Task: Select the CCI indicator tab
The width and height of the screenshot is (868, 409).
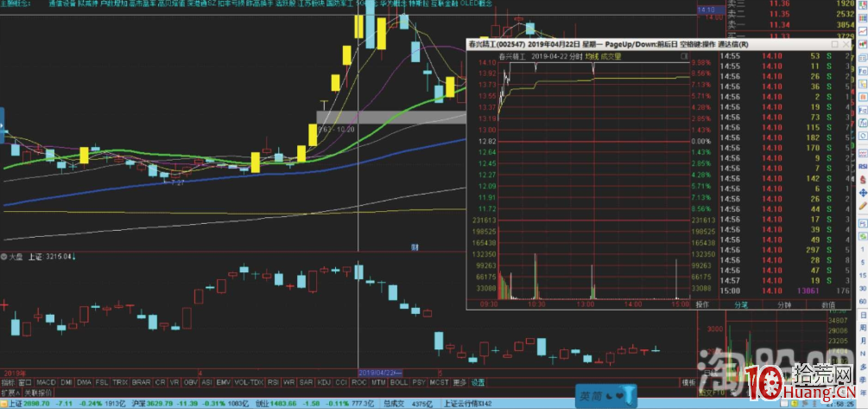Action: (341, 382)
